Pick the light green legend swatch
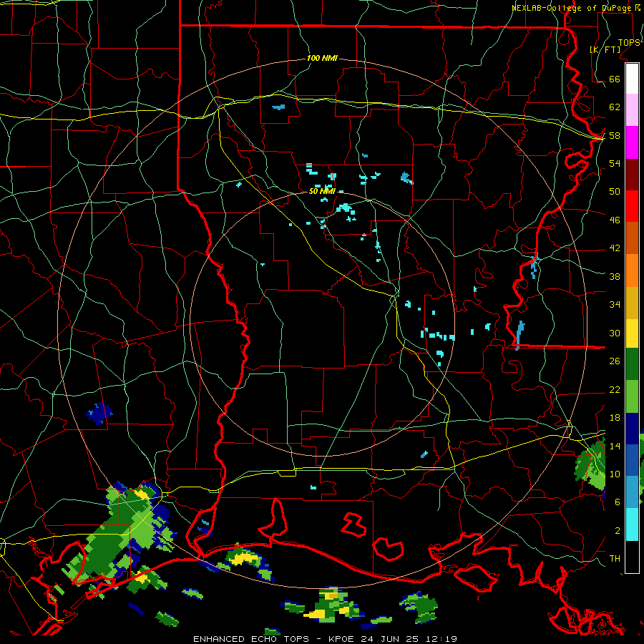Screen dimensions: 644x644 (x=632, y=396)
